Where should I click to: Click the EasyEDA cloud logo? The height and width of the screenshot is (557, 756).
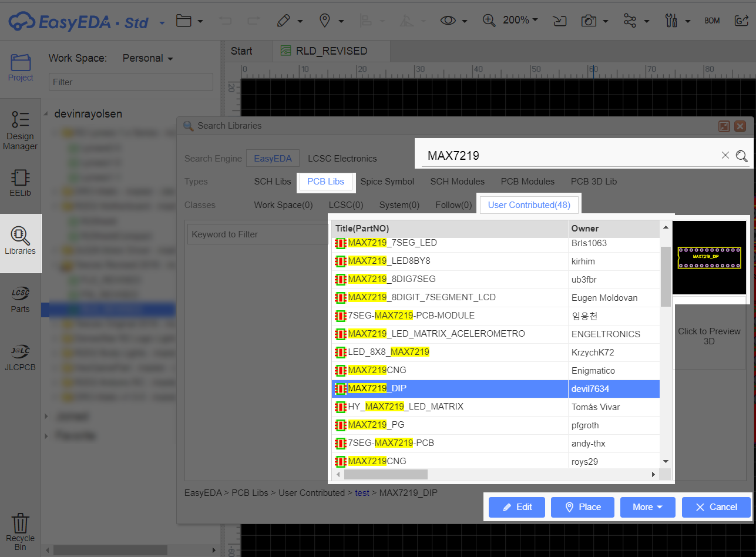click(x=22, y=22)
